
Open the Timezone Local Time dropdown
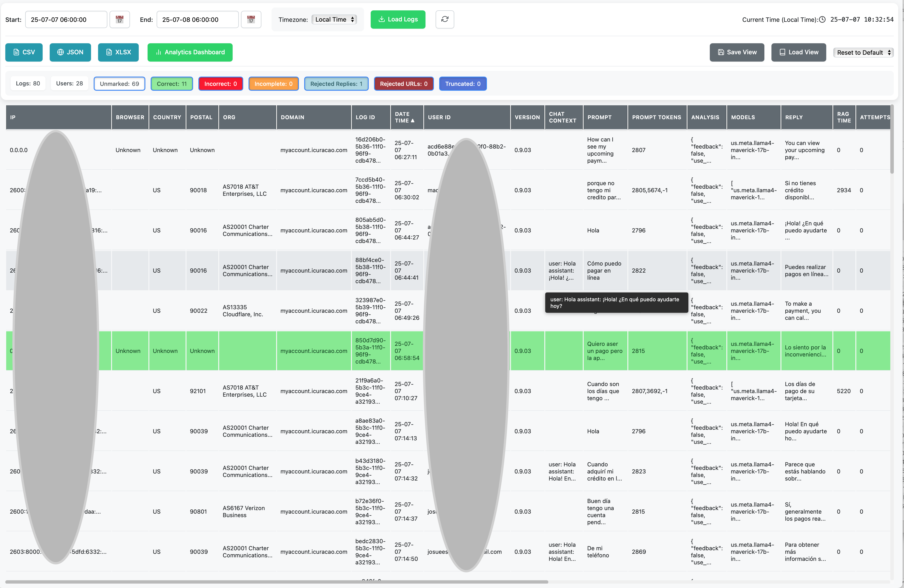pos(334,19)
